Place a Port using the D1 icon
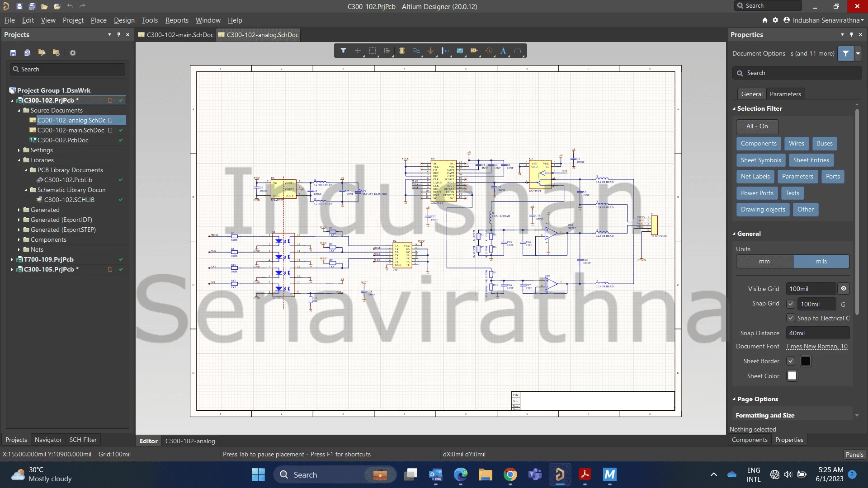868x488 pixels. 474,51
